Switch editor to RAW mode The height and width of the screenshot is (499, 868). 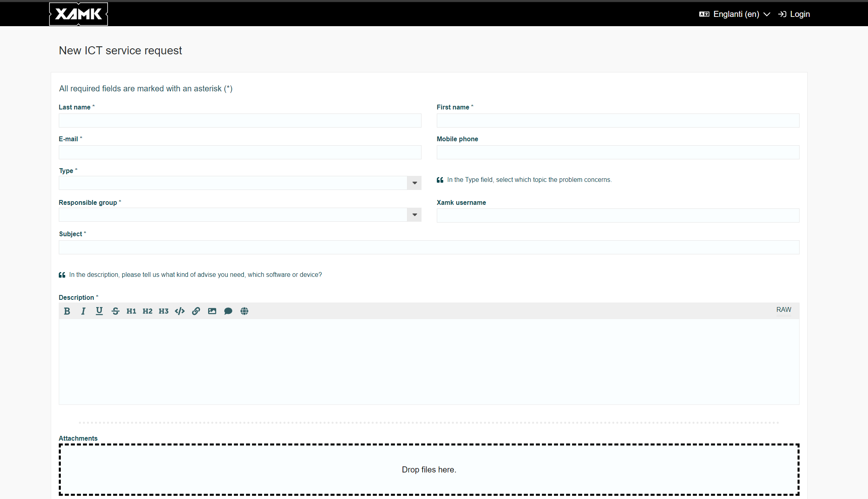(783, 309)
